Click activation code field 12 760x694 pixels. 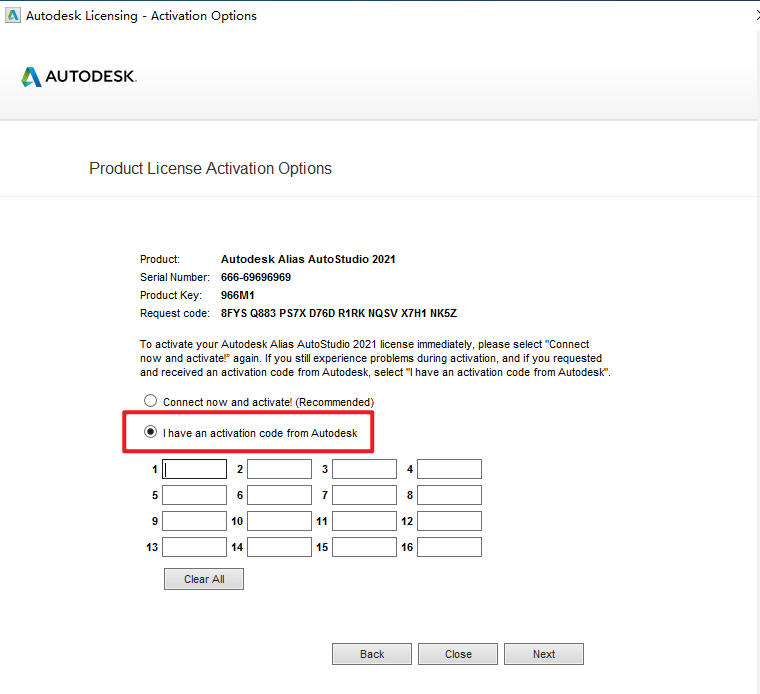[x=449, y=521]
